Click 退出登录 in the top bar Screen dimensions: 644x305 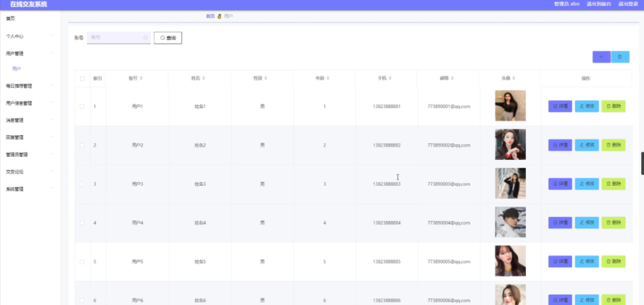click(628, 4)
